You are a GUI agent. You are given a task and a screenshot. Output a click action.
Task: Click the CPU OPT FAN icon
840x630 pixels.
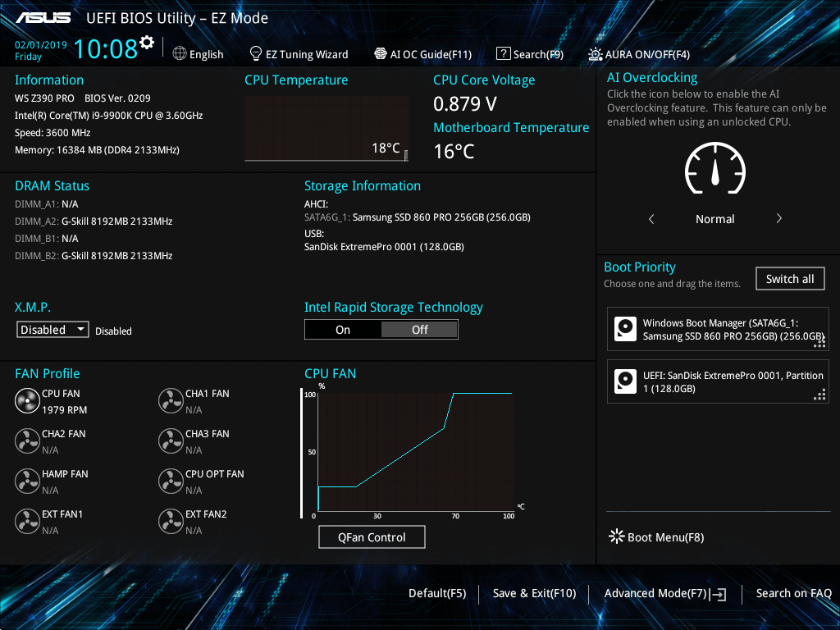click(x=171, y=481)
